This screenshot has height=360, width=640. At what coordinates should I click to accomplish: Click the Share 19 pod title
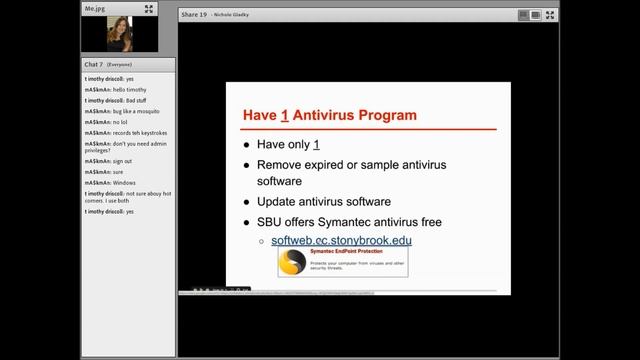tap(194, 15)
